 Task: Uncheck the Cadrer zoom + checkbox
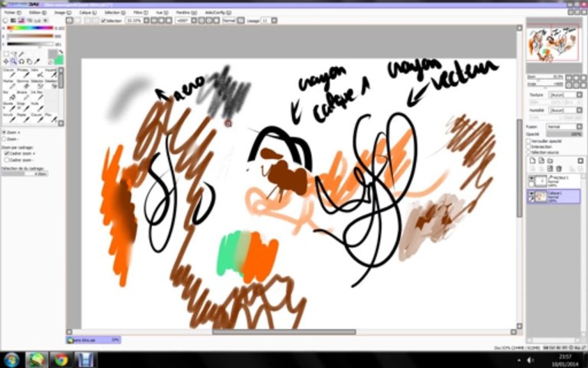click(x=6, y=153)
